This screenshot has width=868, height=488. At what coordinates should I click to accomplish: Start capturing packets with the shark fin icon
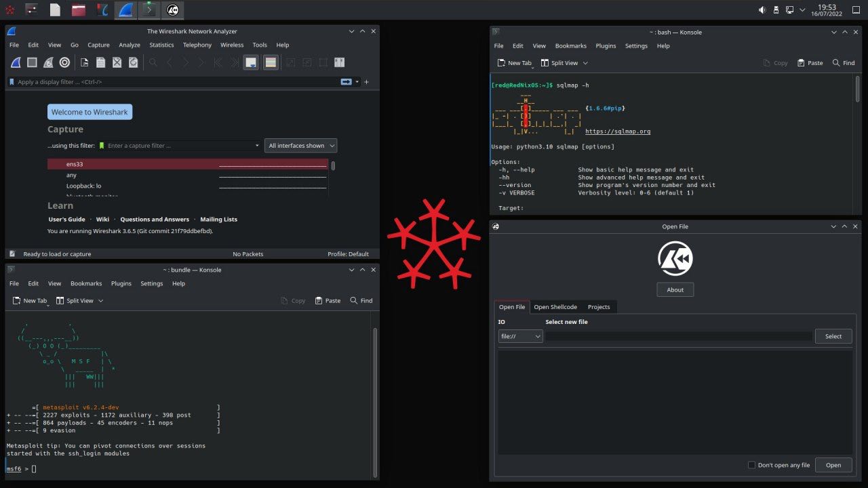(16, 62)
